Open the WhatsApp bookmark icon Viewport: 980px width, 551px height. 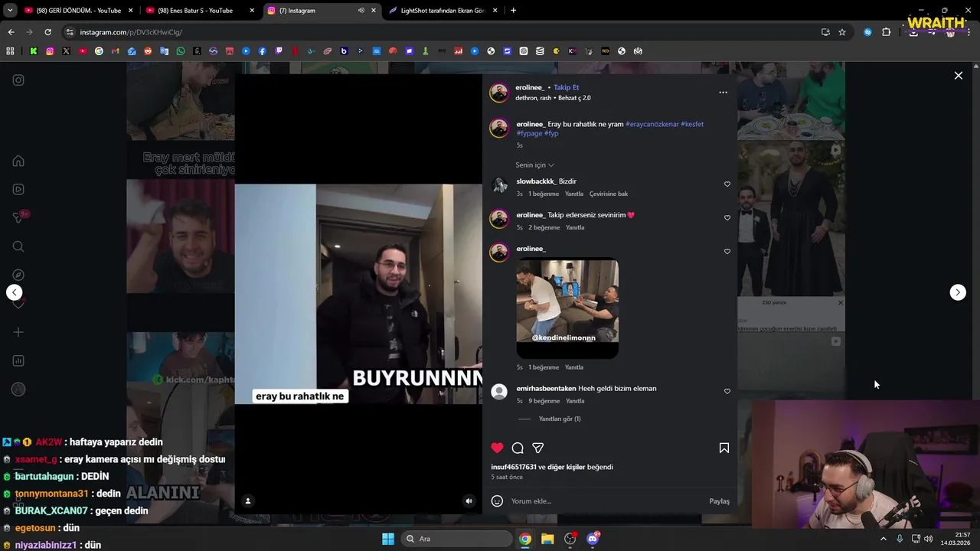[181, 51]
